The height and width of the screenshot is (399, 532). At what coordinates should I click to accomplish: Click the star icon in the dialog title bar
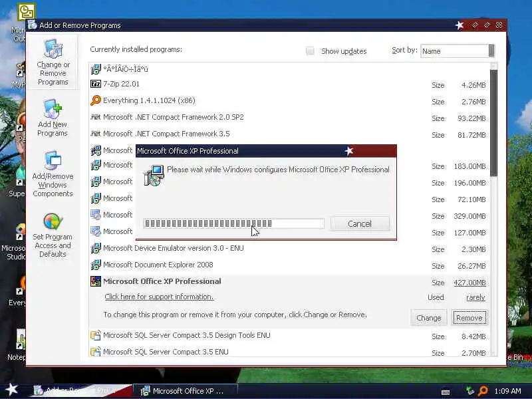(348, 151)
